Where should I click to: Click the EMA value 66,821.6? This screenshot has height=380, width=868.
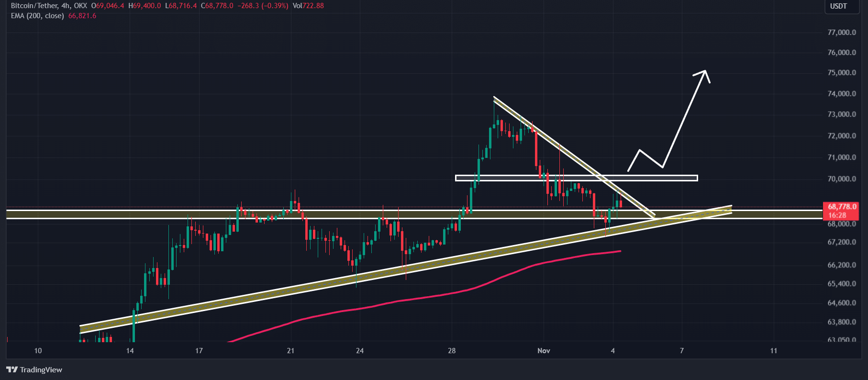(82, 16)
